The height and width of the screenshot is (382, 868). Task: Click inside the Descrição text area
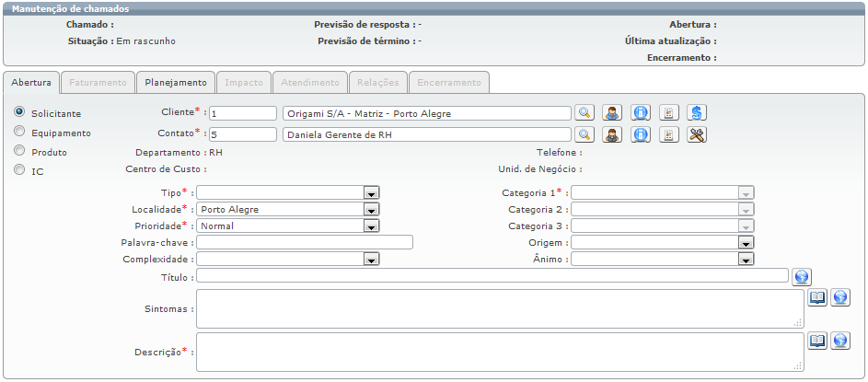coord(499,352)
